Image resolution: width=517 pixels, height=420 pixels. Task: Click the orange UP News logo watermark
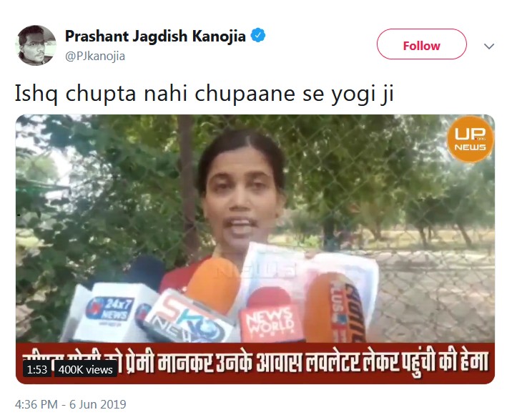point(471,140)
